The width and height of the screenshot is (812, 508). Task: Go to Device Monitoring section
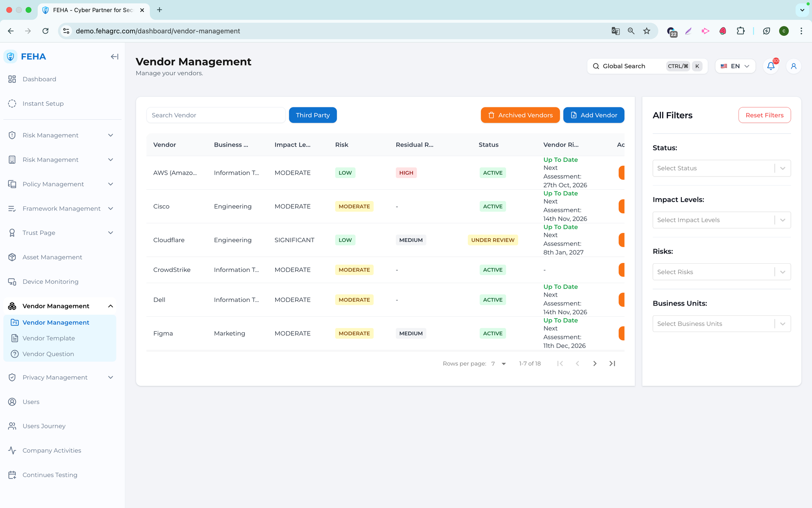(x=50, y=282)
